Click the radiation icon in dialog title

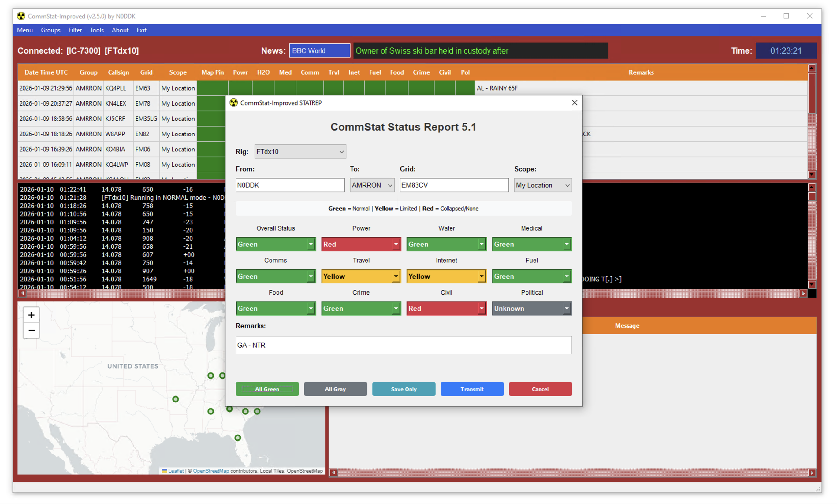click(234, 102)
